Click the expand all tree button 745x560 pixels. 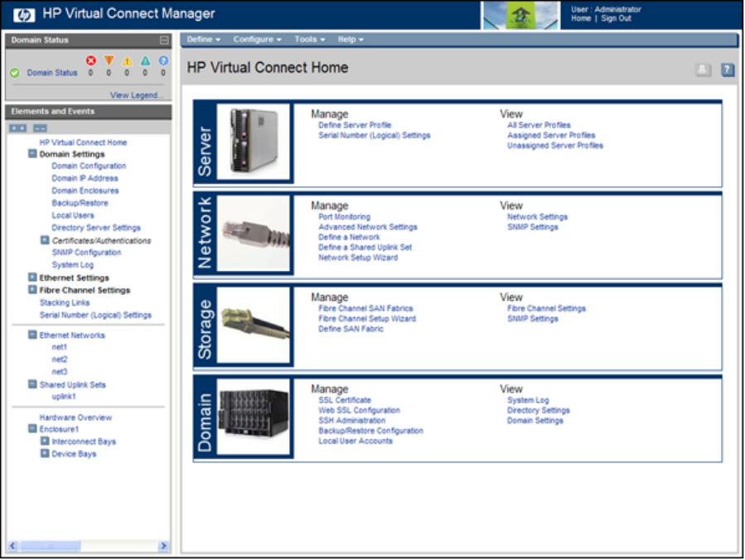tap(18, 128)
